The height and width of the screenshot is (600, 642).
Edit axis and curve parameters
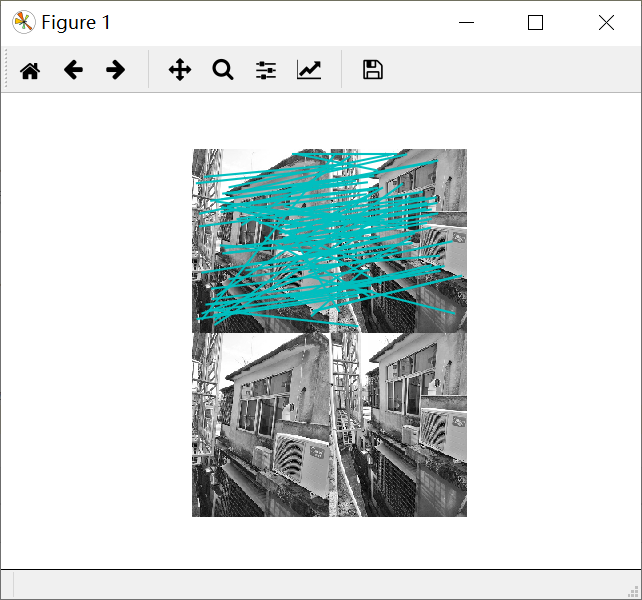point(309,70)
